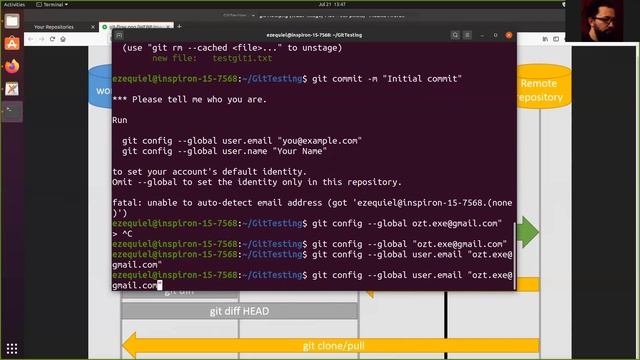Click the 'fatal: unable to auto-detect' line
Viewport: 640px width, 360px height.
(312, 203)
